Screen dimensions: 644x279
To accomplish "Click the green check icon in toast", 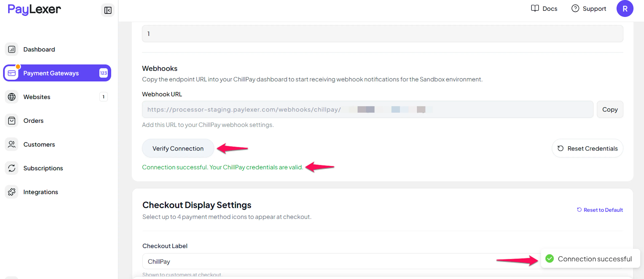I will click(x=550, y=259).
